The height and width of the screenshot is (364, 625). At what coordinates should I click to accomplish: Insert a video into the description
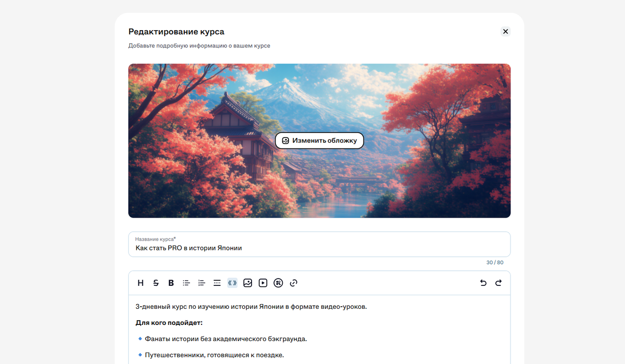pyautogui.click(x=263, y=283)
